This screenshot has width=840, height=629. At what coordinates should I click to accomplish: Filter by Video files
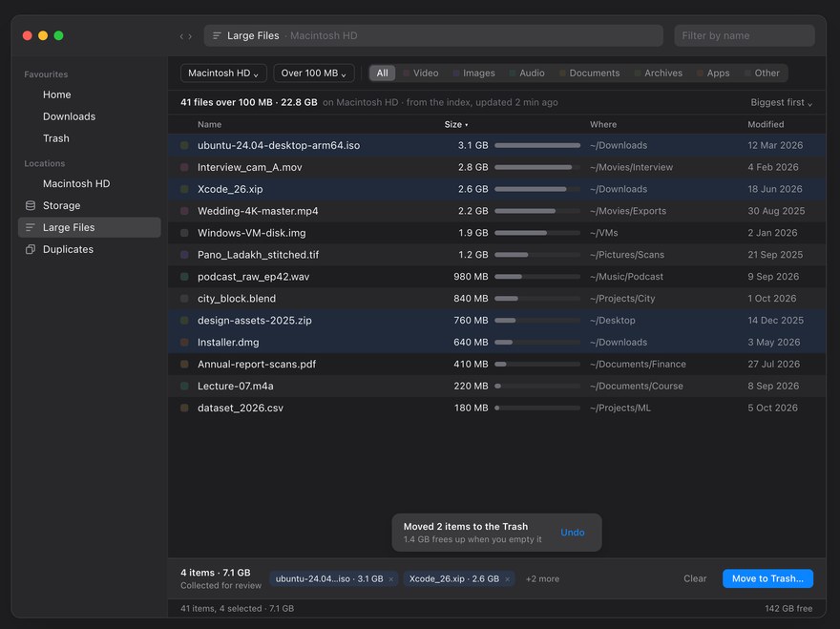[421, 73]
